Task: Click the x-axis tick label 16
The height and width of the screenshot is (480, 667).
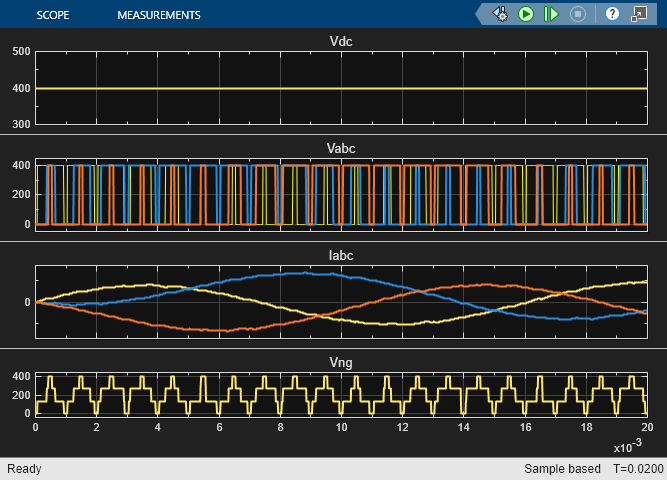Action: 525,427
